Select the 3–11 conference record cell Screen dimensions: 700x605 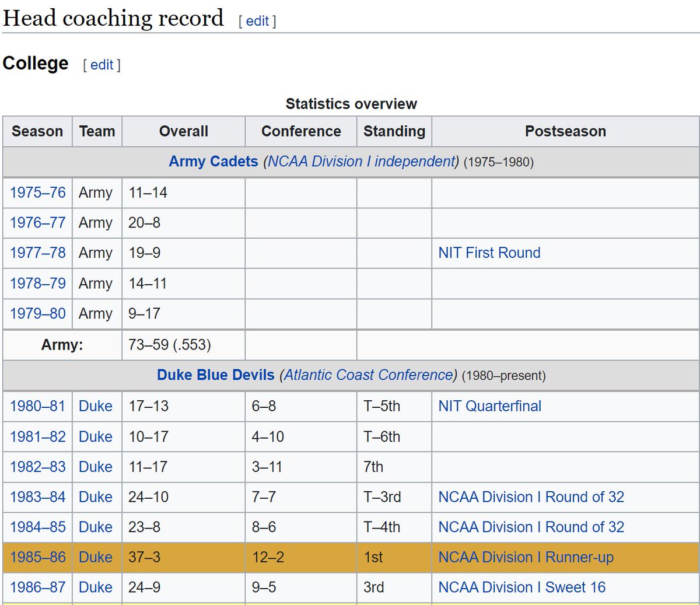(301, 467)
